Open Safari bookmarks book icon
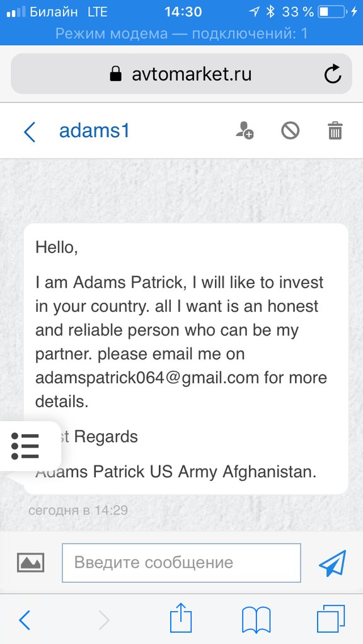Viewport: 363px width, 644px height. [256, 619]
